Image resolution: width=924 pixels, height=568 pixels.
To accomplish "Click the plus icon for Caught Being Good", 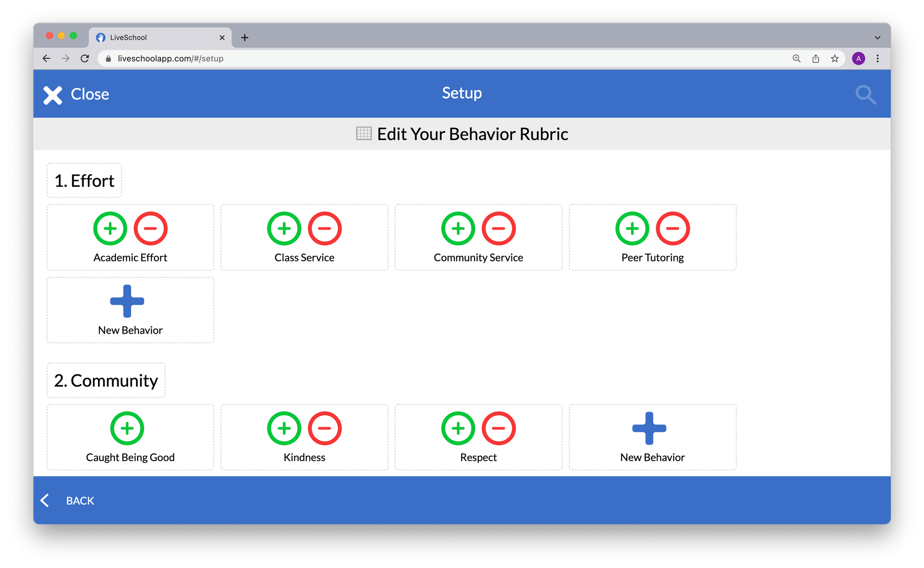I will [127, 428].
